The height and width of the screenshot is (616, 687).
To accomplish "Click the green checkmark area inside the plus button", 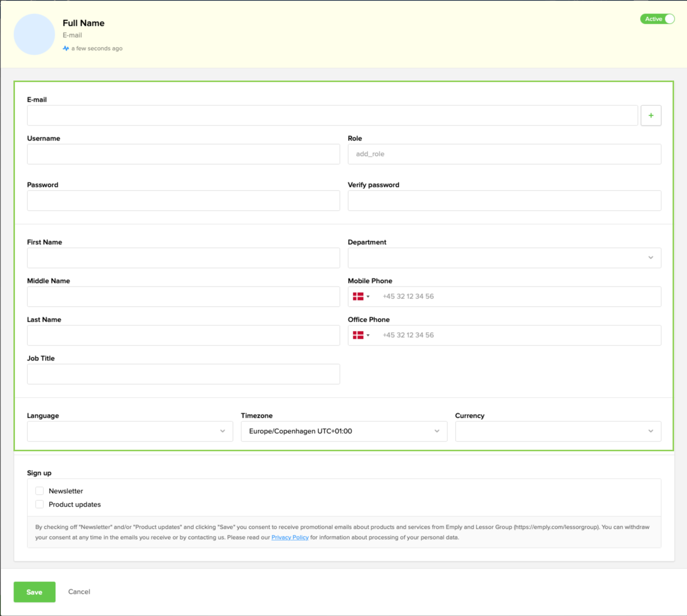I will click(x=651, y=115).
